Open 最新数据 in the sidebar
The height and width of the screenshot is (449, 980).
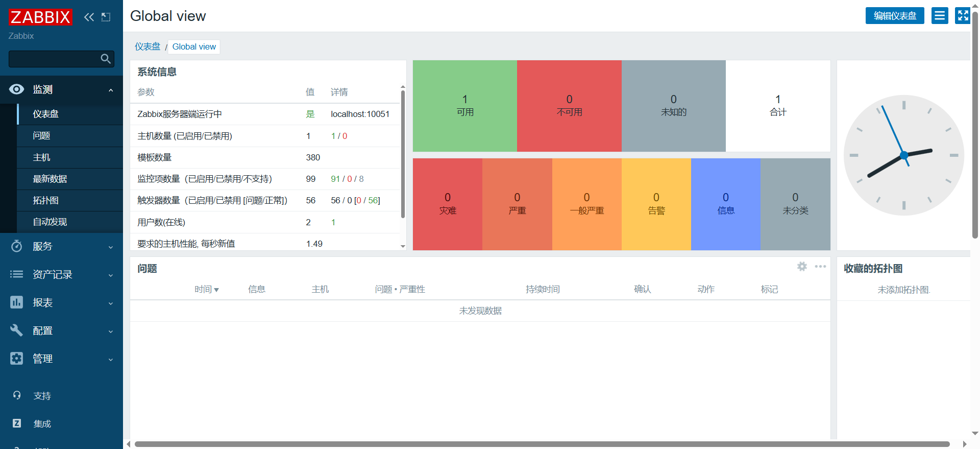50,179
